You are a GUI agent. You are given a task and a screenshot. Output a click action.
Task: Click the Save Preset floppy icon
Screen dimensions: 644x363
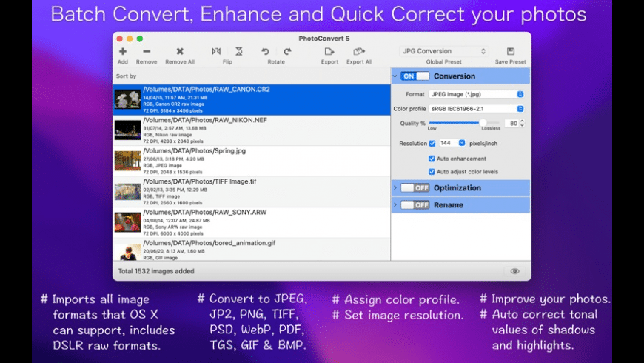coord(511,51)
